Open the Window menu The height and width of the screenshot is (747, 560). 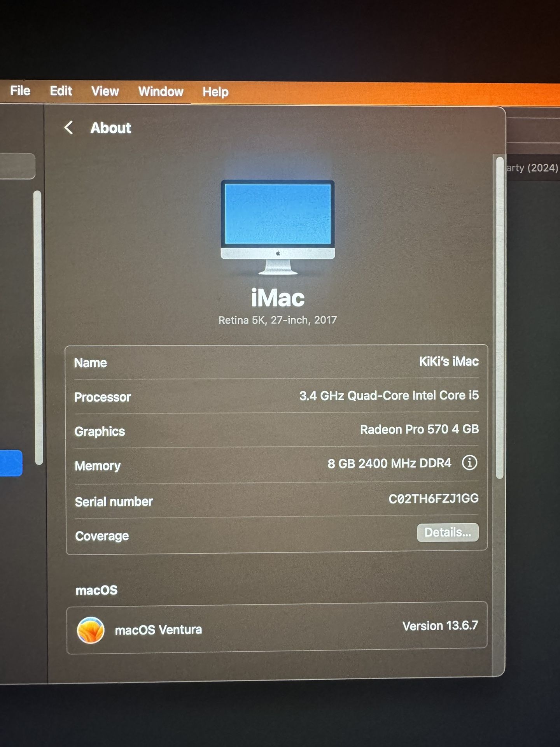161,92
